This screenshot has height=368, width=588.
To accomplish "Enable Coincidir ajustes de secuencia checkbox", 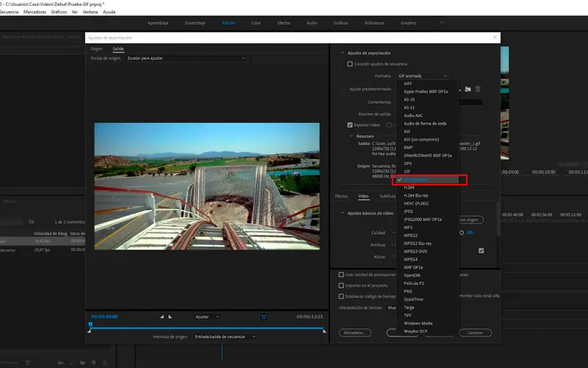I will click(x=350, y=64).
